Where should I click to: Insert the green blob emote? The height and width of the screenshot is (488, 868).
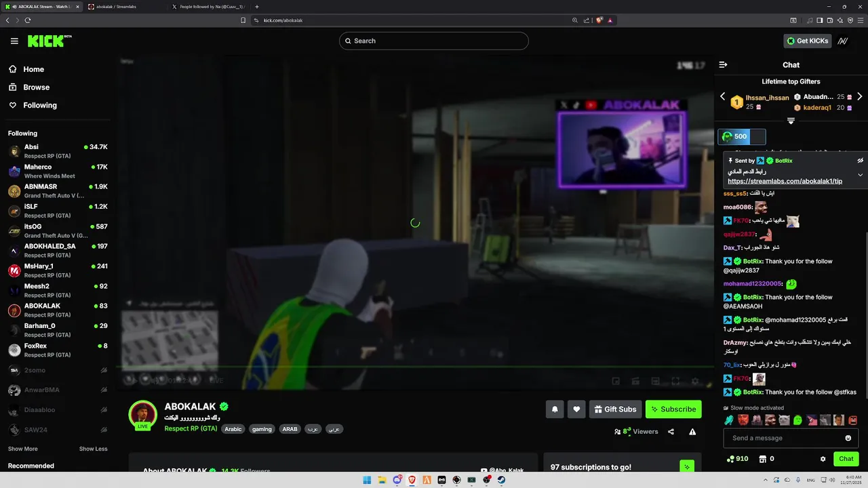[x=797, y=420]
